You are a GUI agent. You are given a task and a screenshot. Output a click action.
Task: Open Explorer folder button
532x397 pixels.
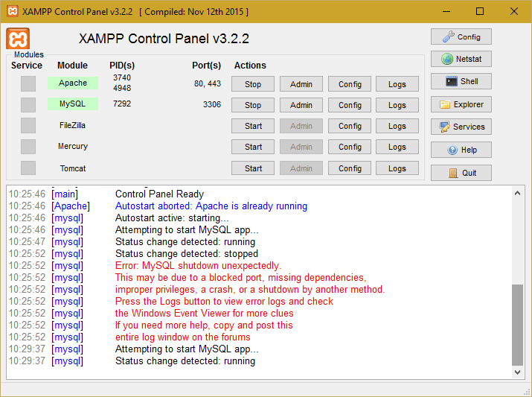pos(461,104)
